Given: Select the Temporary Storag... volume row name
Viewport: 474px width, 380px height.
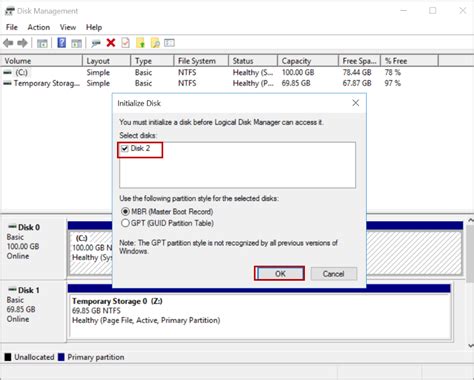Looking at the screenshot, I should (46, 83).
